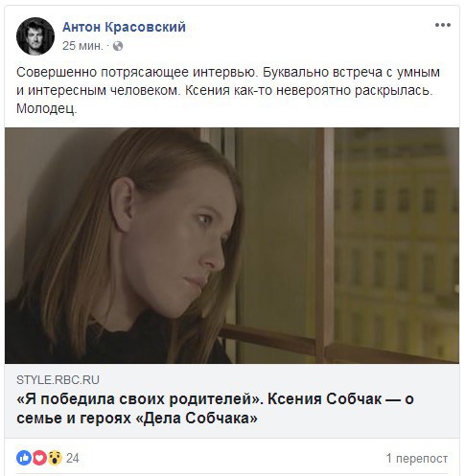This screenshot has height=476, width=465.
Task: Open the linked article preview photo
Action: tap(232, 245)
